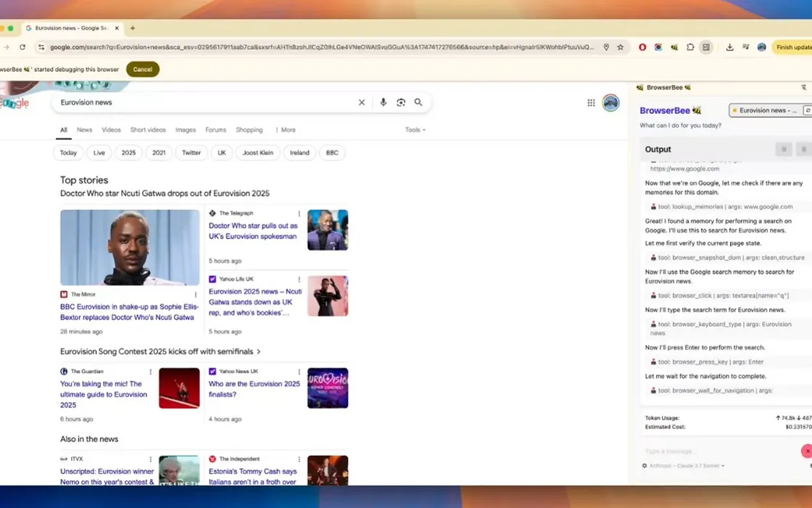Open media controls icon in toolbar
The width and height of the screenshot is (812, 508).
tap(746, 47)
